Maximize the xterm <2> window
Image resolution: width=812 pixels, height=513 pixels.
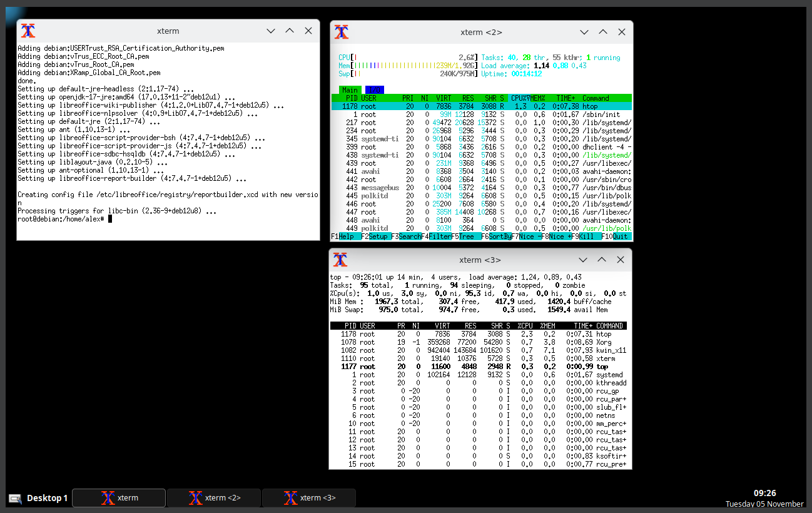click(x=602, y=32)
